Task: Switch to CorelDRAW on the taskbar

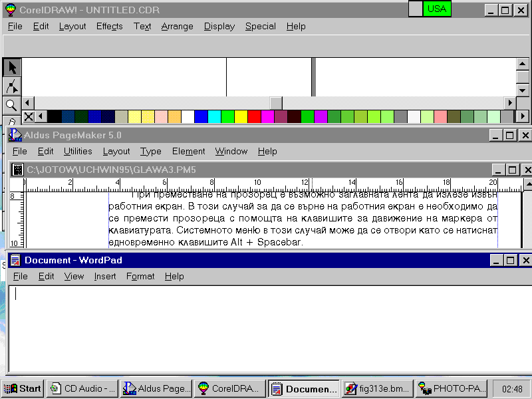Action: point(229,388)
